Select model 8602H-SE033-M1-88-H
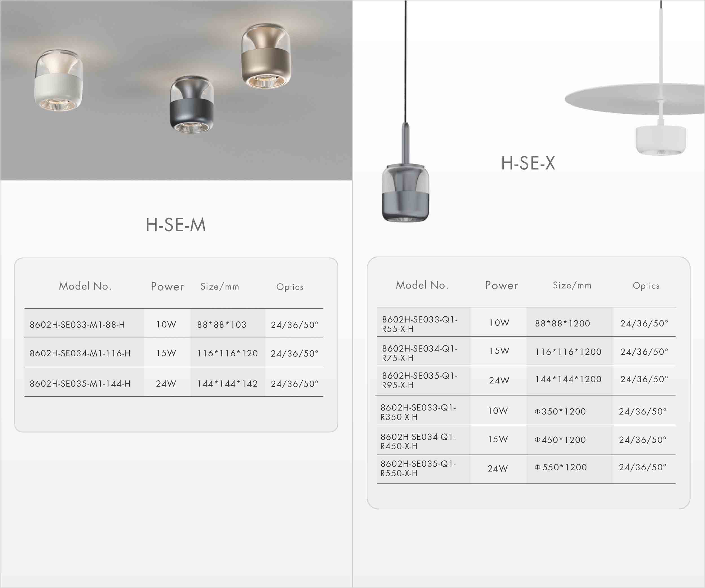Image resolution: width=705 pixels, height=588 pixels. (x=77, y=324)
